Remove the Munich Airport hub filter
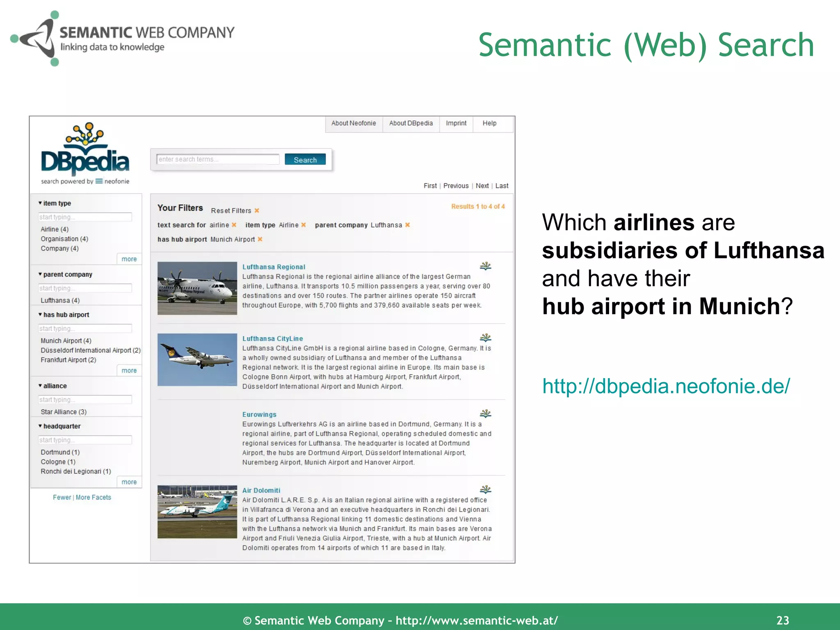840x630 pixels. coord(260,239)
